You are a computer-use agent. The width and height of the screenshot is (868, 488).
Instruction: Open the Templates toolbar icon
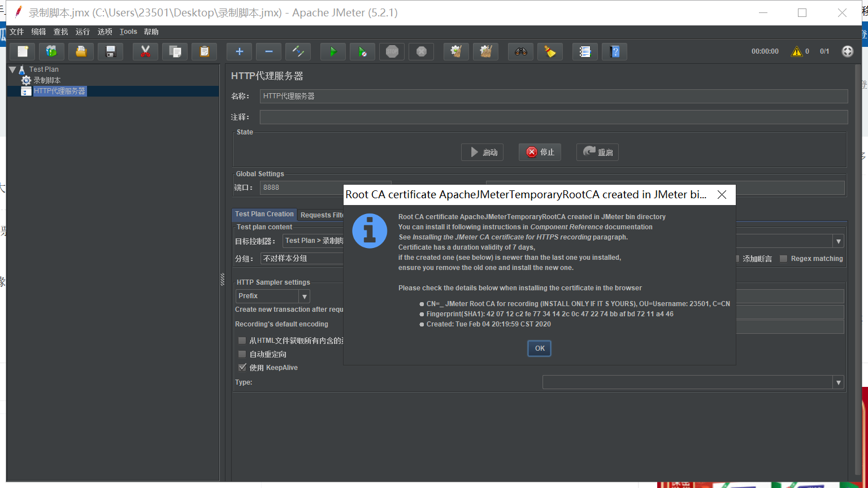(51, 51)
